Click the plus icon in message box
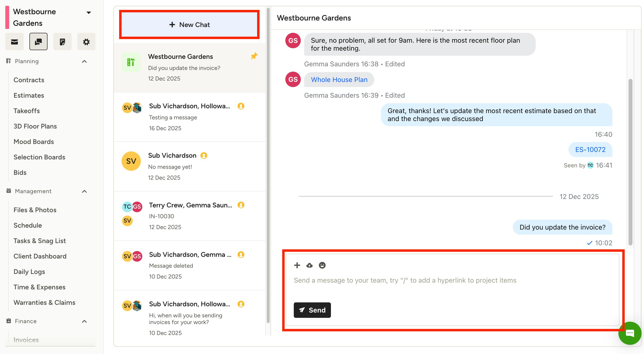 coord(297,265)
